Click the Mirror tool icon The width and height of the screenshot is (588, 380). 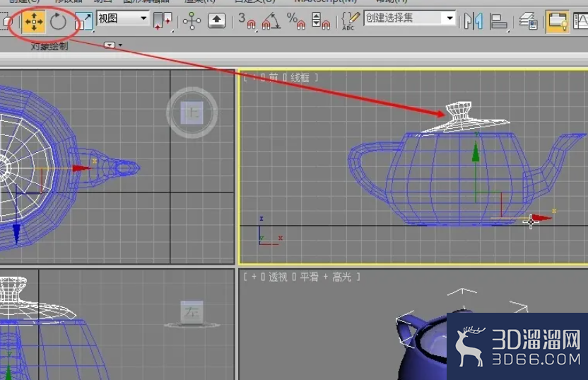[473, 21]
